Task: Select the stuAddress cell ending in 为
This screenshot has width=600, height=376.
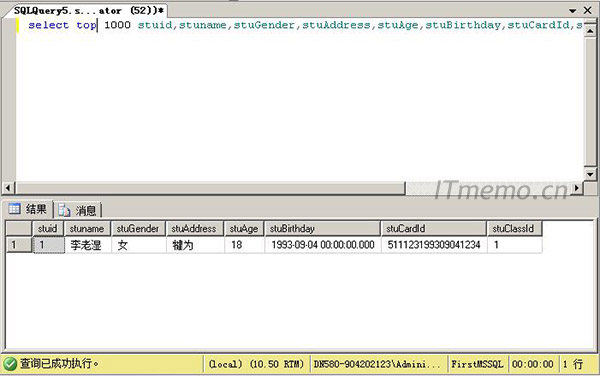Action: coord(195,245)
